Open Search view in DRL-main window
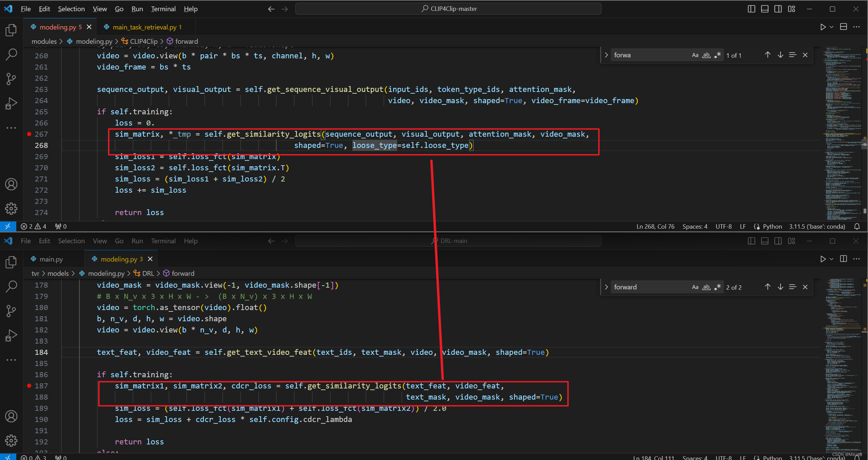The width and height of the screenshot is (868, 460). (11, 286)
